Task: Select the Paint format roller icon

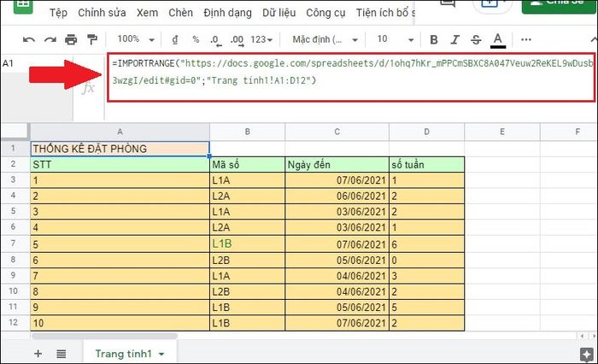Action: [x=92, y=39]
